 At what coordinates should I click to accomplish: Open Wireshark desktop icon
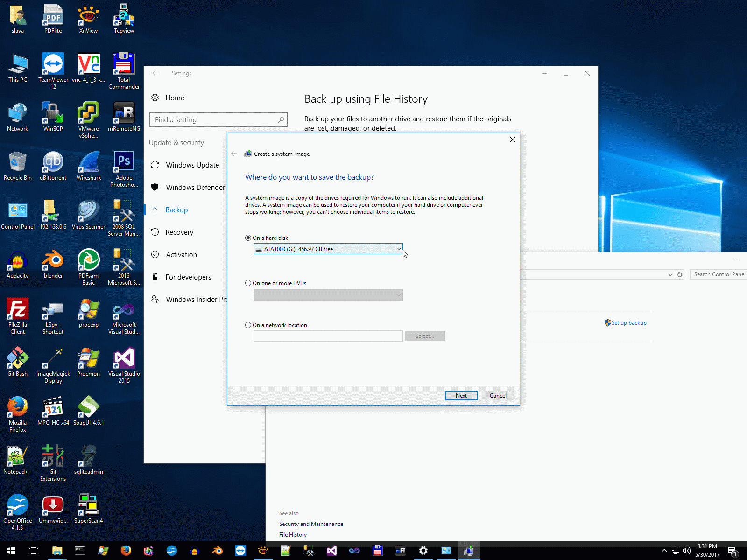89,166
